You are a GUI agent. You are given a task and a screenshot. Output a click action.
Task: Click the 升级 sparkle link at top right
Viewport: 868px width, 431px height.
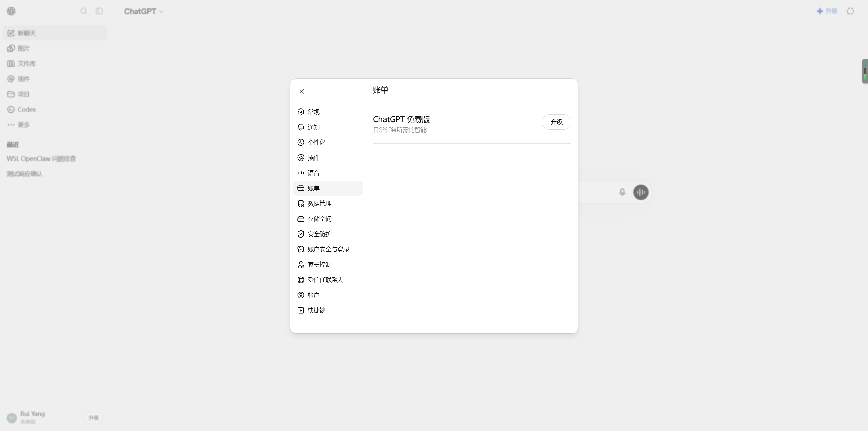827,11
